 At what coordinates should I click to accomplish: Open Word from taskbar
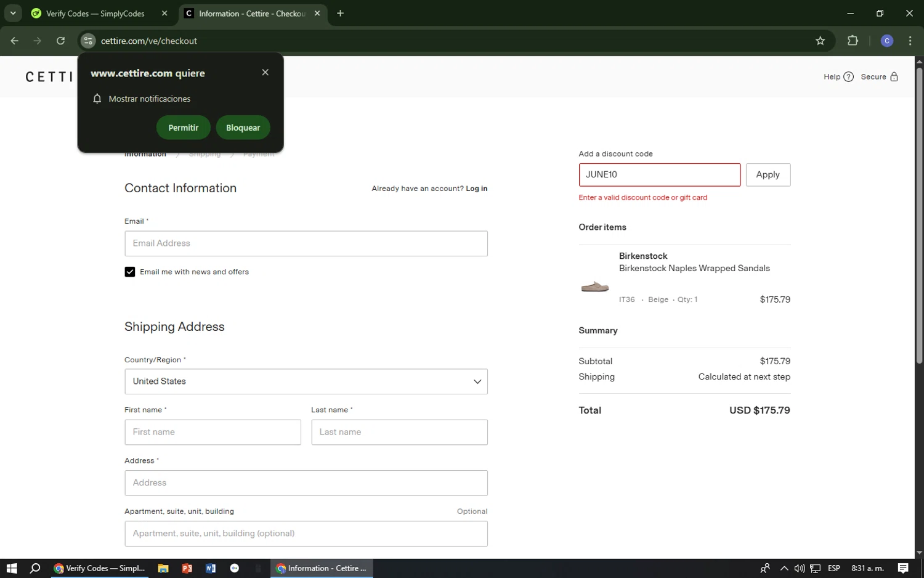[x=211, y=568]
